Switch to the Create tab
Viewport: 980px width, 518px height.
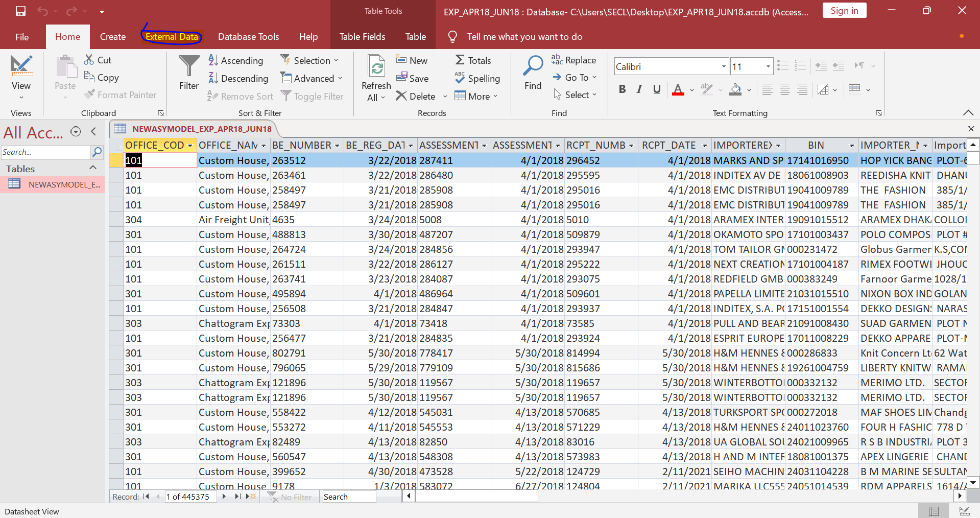113,37
